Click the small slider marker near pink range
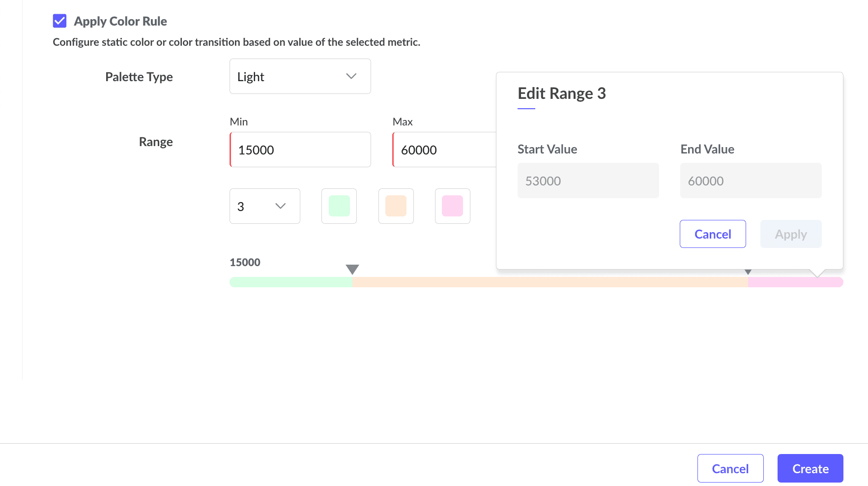Image resolution: width=868 pixels, height=486 pixels. (748, 272)
